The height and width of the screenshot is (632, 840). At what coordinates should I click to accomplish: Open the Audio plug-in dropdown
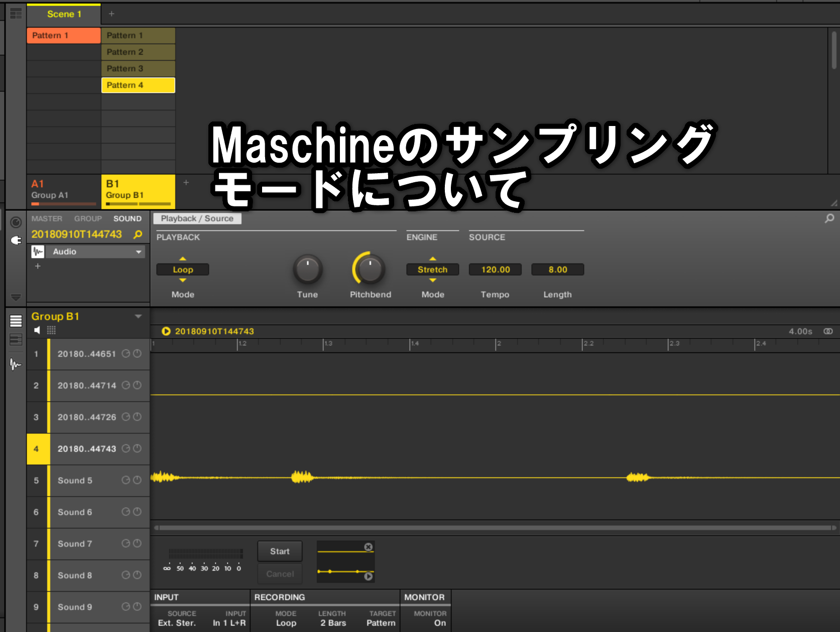138,252
